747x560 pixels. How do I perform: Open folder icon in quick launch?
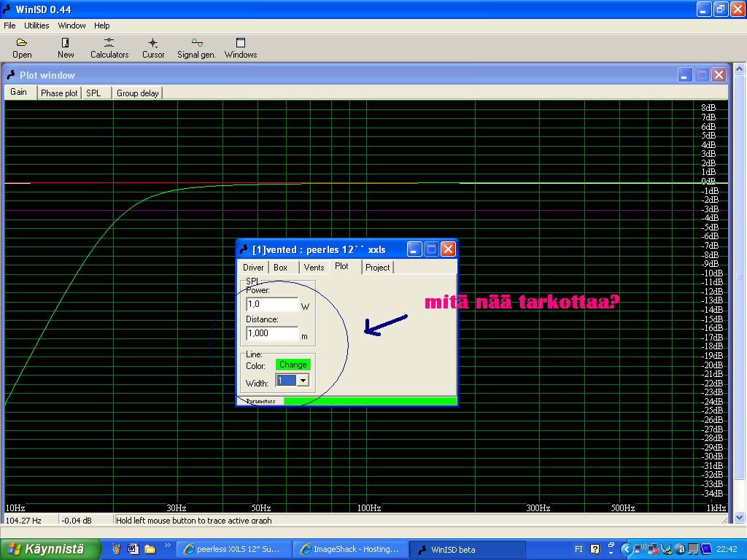click(x=150, y=549)
